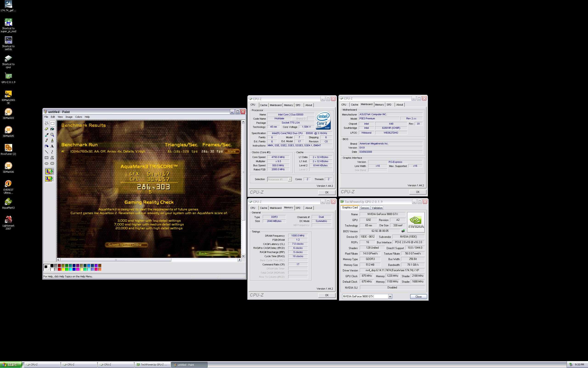588x368 pixels.
Task: Enable transparent selection mode in Paint toolbox
Action: tap(49, 179)
